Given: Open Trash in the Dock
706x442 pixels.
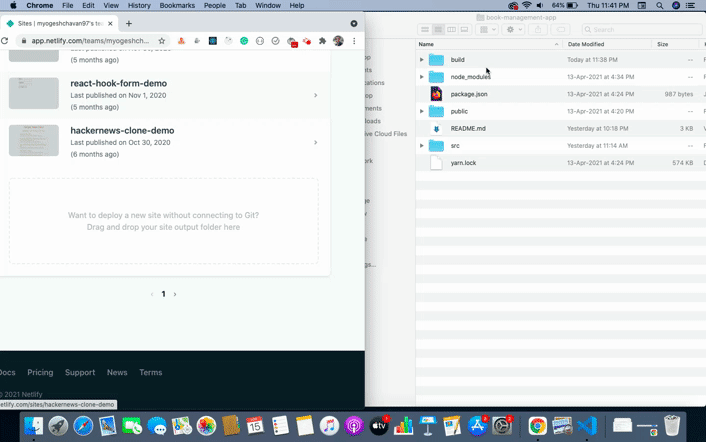Looking at the screenshot, I should [x=672, y=425].
